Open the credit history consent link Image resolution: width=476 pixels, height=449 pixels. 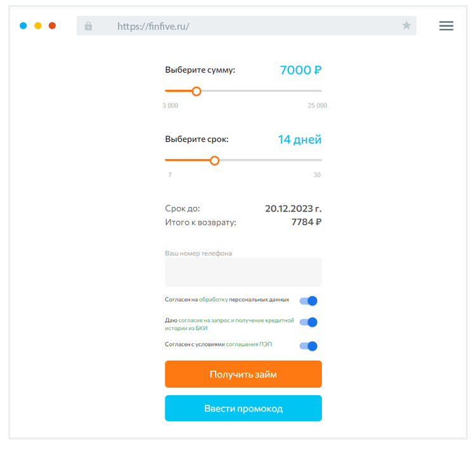pos(236,320)
